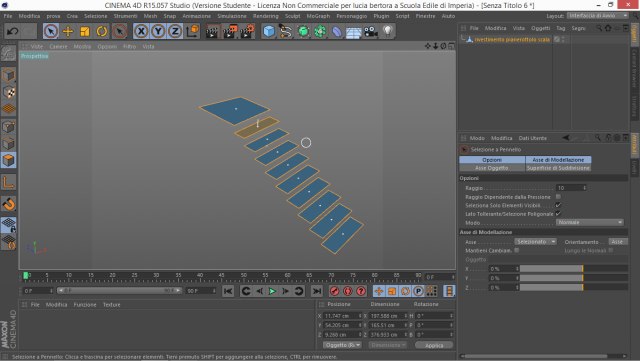Uncheck Seleziona Solo Elementi Visibili
Screen dimensions: 640x361
click(558, 205)
